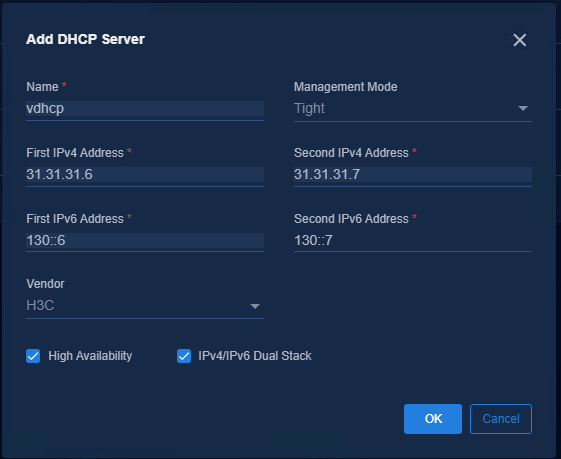
Task: Open the Vendor dropdown showing H3C
Action: 145,306
